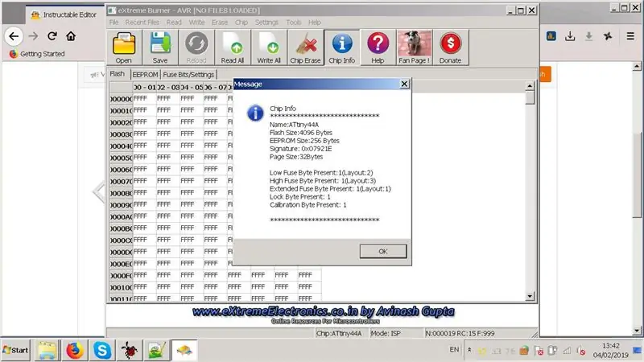Click the Chip Erase toolbar icon
This screenshot has width=644, height=362.
pos(305,47)
